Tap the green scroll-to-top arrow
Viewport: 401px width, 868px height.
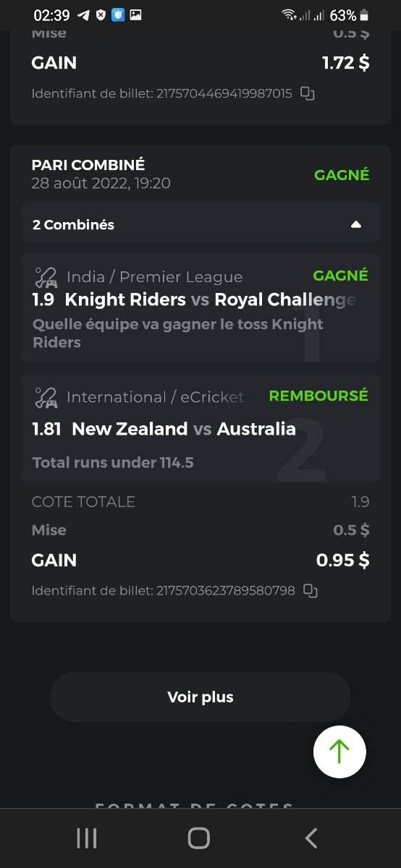pos(339,752)
